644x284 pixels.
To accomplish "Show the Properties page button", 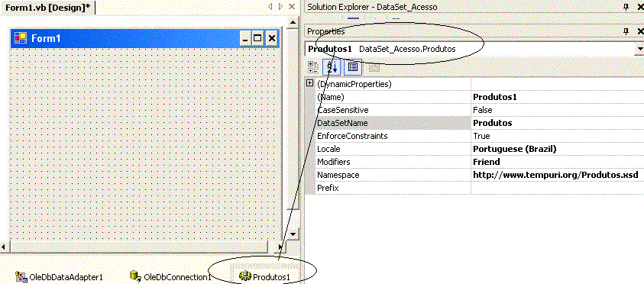I will click(x=353, y=67).
